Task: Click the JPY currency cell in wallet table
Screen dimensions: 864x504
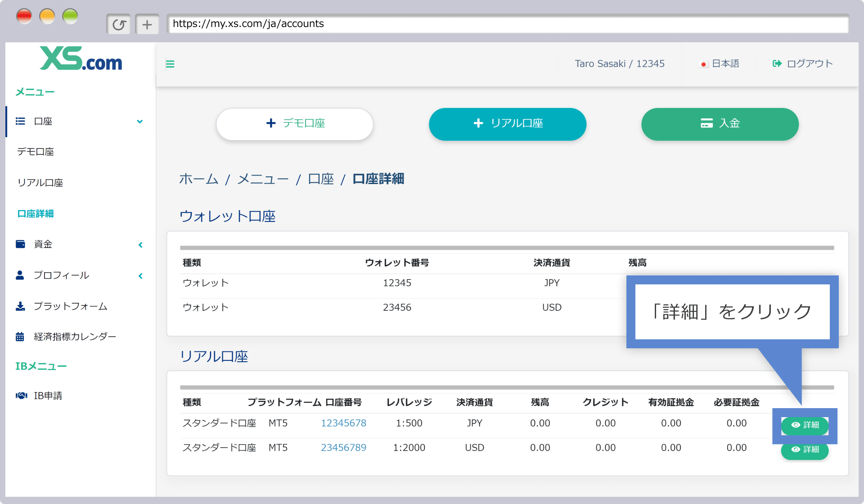Action: click(552, 283)
